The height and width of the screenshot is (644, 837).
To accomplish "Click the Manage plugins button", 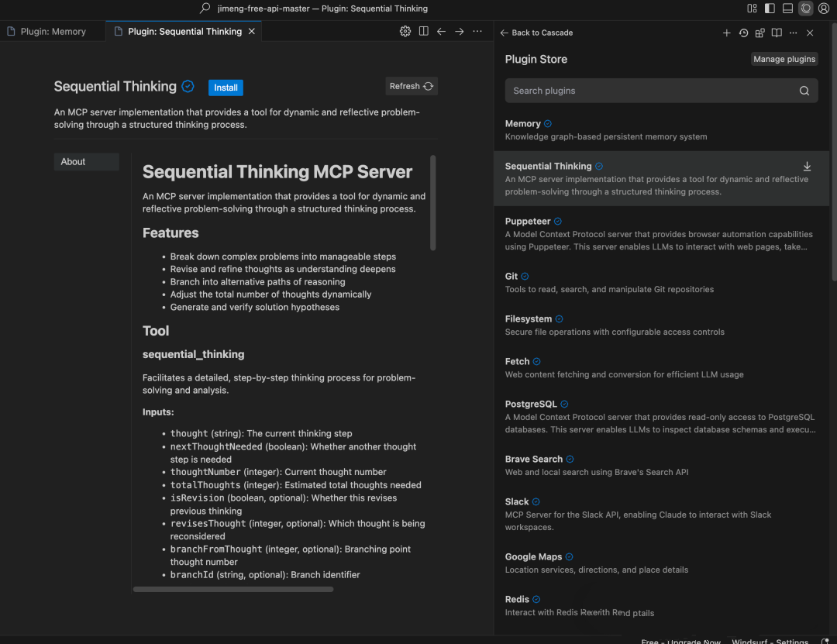I will [784, 59].
